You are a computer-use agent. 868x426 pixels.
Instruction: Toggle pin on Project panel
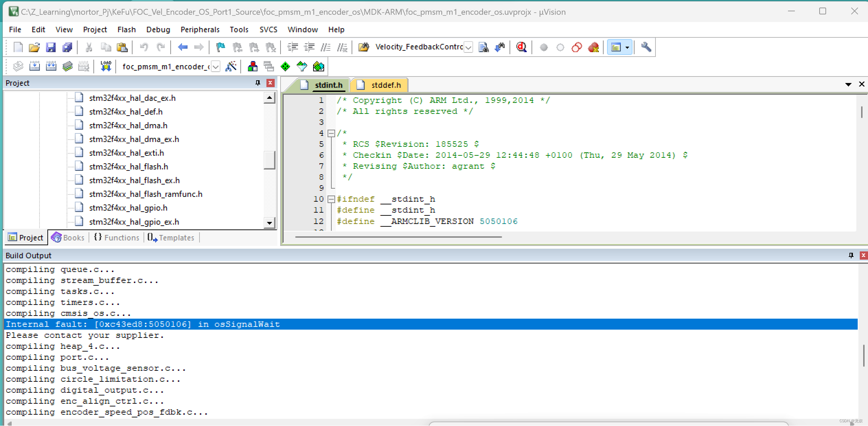pyautogui.click(x=258, y=83)
